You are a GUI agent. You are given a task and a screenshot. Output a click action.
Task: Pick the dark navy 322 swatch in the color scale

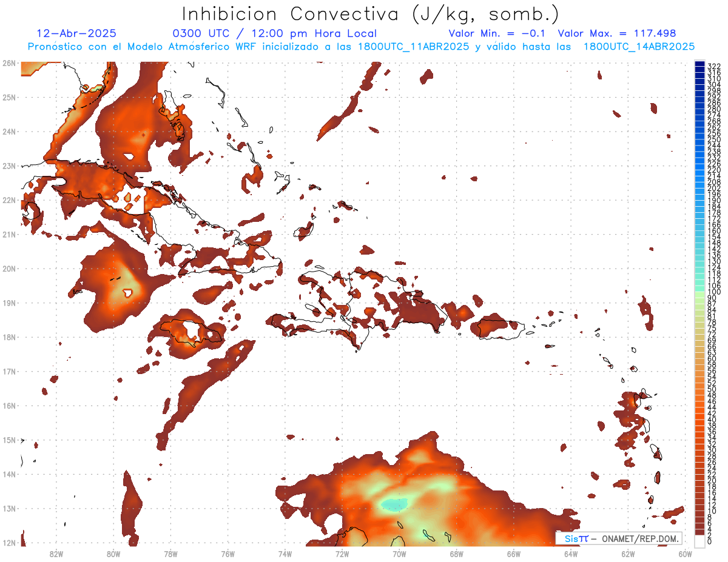click(699, 64)
